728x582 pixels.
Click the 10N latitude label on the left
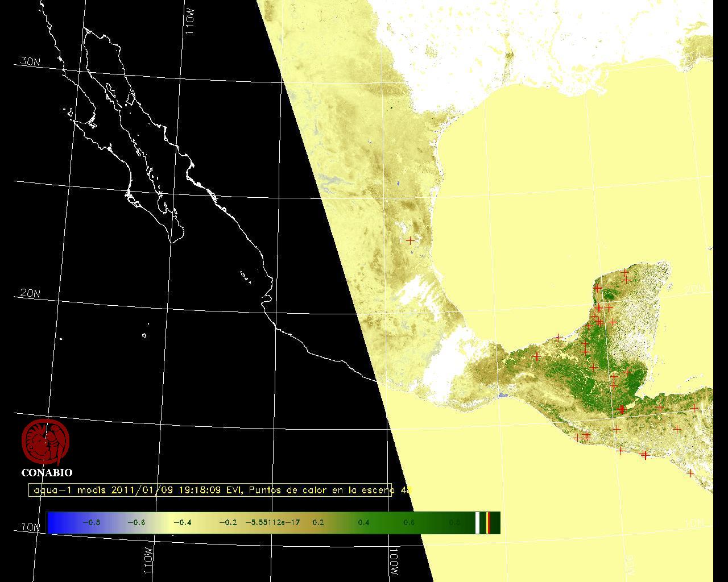click(30, 527)
